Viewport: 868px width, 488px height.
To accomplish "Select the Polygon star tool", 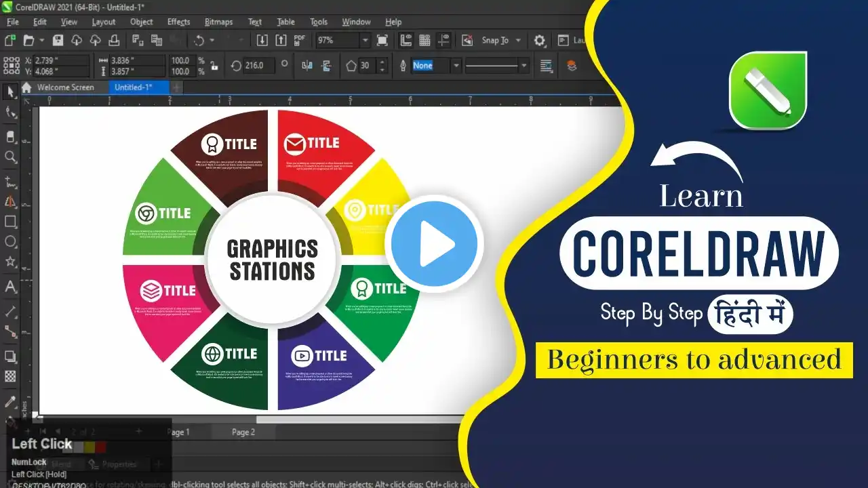I will click(10, 262).
